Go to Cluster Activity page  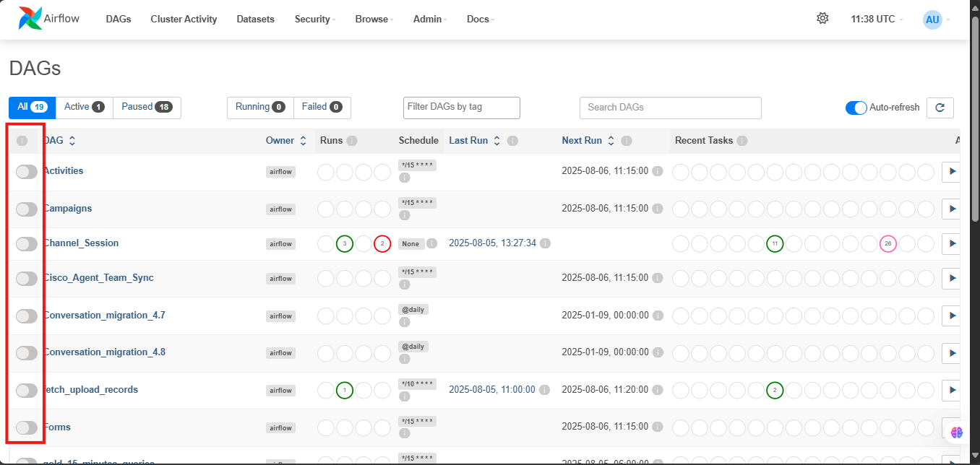pyautogui.click(x=184, y=19)
